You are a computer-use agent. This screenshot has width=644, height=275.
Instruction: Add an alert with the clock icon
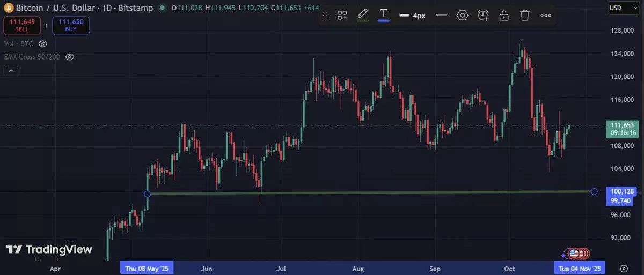pyautogui.click(x=483, y=16)
